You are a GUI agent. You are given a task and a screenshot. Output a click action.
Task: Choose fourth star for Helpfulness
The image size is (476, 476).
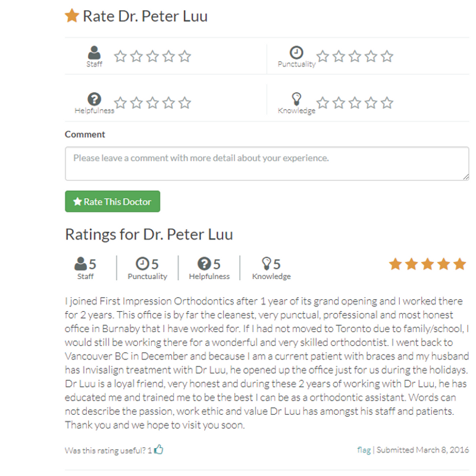(x=168, y=103)
